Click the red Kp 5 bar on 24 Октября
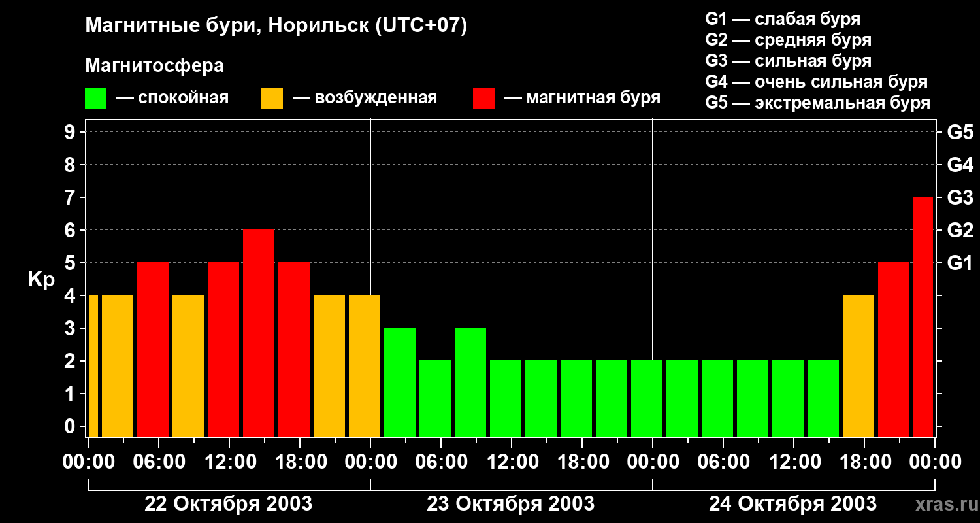Image resolution: width=980 pixels, height=523 pixels. click(894, 349)
